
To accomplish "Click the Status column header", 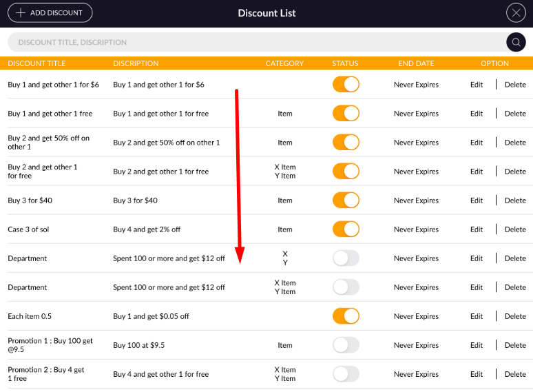I will [x=345, y=63].
